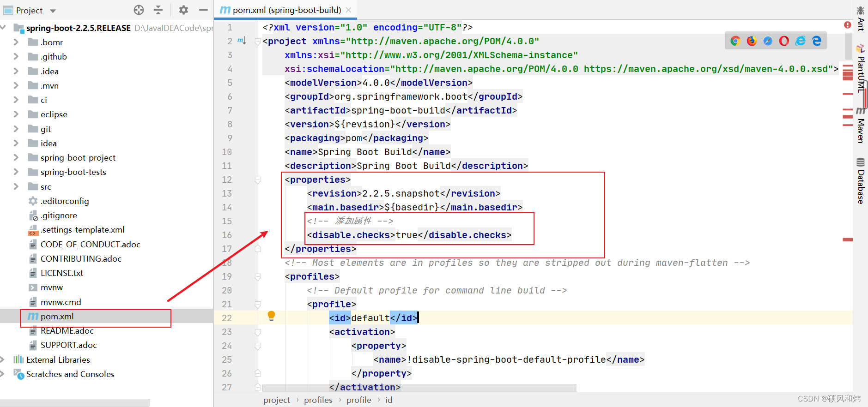Click line number 9 in gutter
Viewport: 868px width, 407px height.
pos(230,138)
